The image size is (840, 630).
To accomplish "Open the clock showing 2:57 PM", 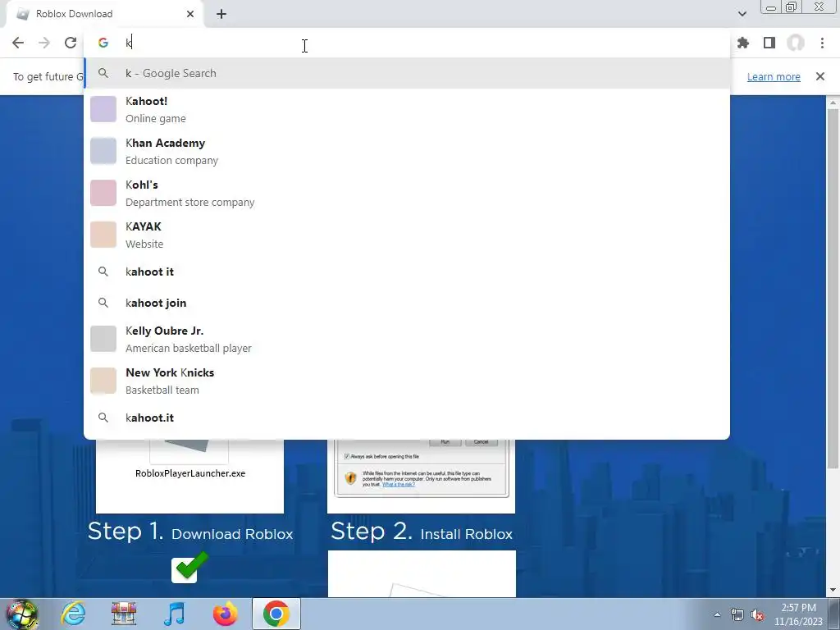I will (x=798, y=614).
